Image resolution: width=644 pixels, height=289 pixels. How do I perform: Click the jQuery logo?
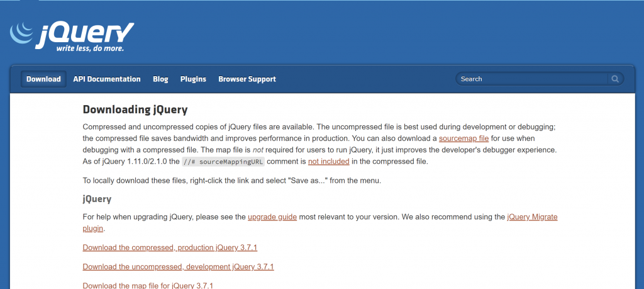(72, 37)
